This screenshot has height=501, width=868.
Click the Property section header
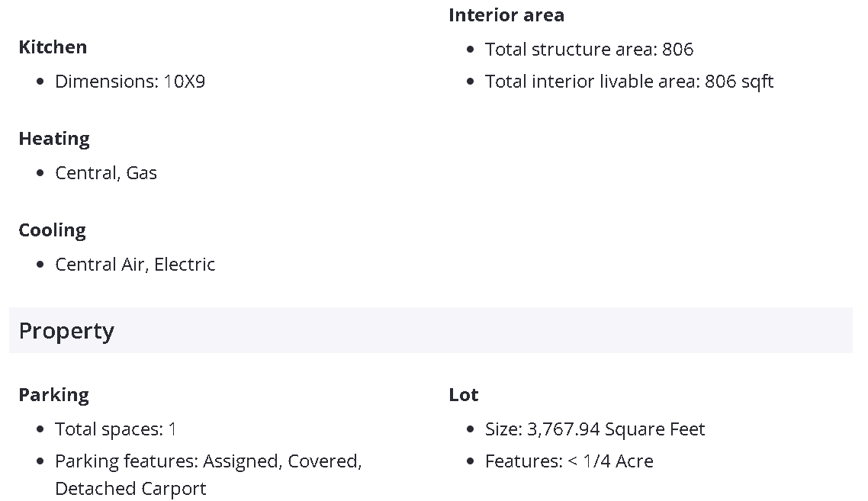pos(66,331)
